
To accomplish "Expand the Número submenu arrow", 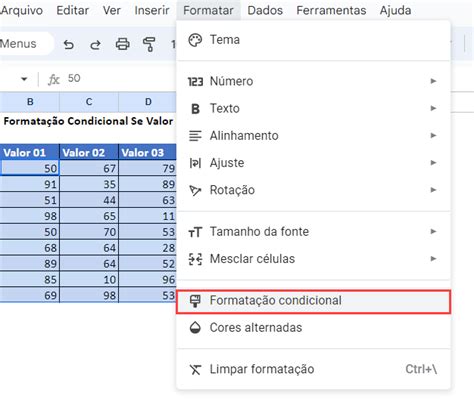I will tap(433, 81).
